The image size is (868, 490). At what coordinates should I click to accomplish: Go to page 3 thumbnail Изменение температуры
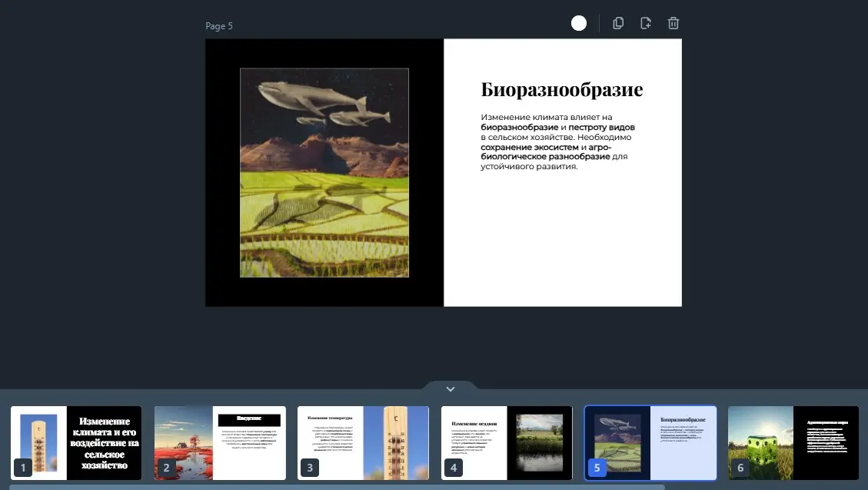(x=363, y=443)
